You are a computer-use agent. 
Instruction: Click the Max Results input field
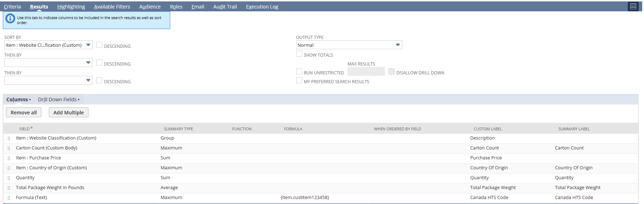pos(366,72)
